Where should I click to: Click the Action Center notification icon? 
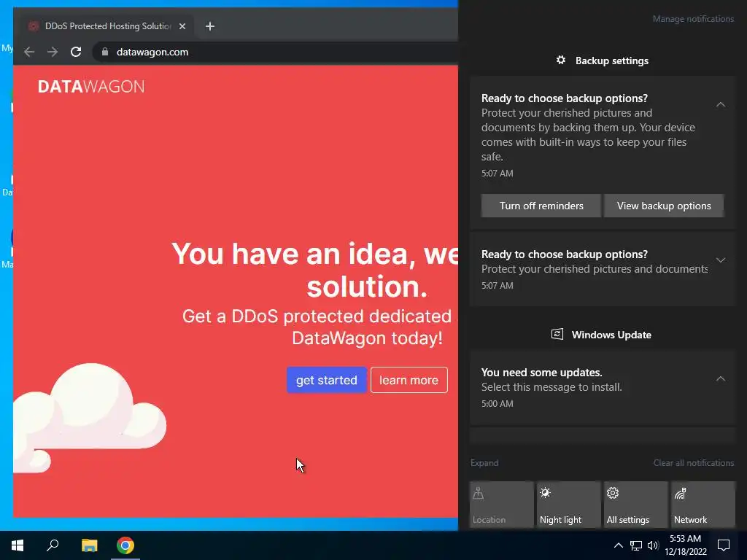[724, 545]
